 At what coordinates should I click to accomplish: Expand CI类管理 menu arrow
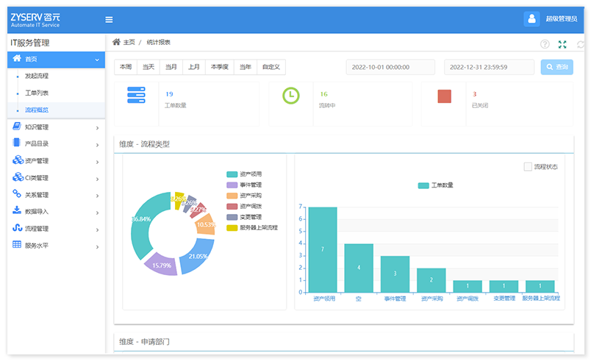(97, 179)
